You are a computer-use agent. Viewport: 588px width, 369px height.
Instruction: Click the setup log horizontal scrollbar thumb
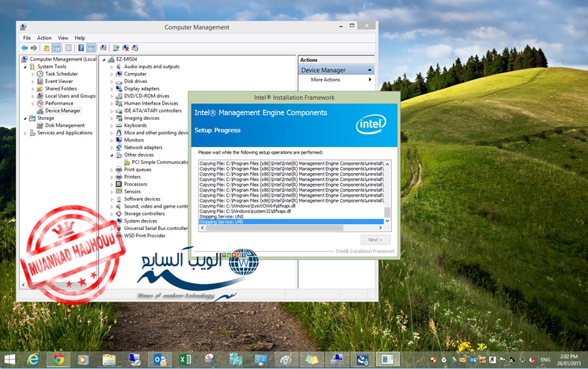274,228
